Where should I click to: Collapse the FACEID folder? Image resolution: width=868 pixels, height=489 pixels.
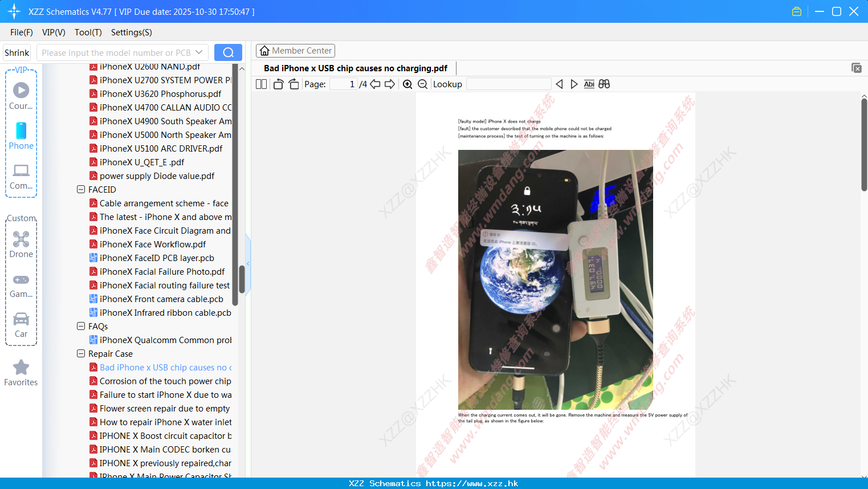[x=81, y=189]
